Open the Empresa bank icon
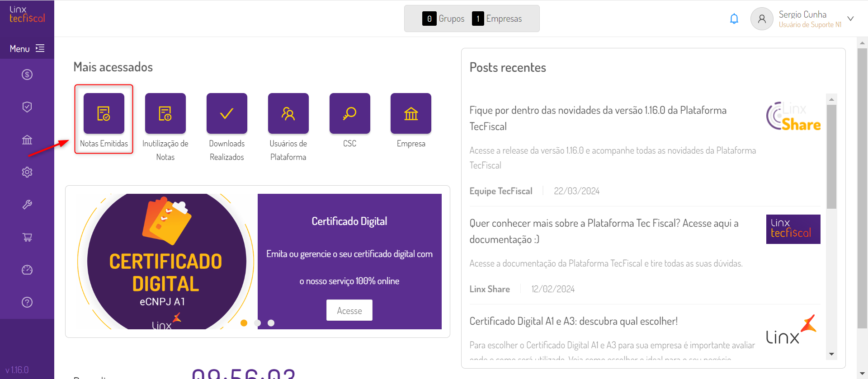Screen dimensions: 868x379 (x=411, y=113)
